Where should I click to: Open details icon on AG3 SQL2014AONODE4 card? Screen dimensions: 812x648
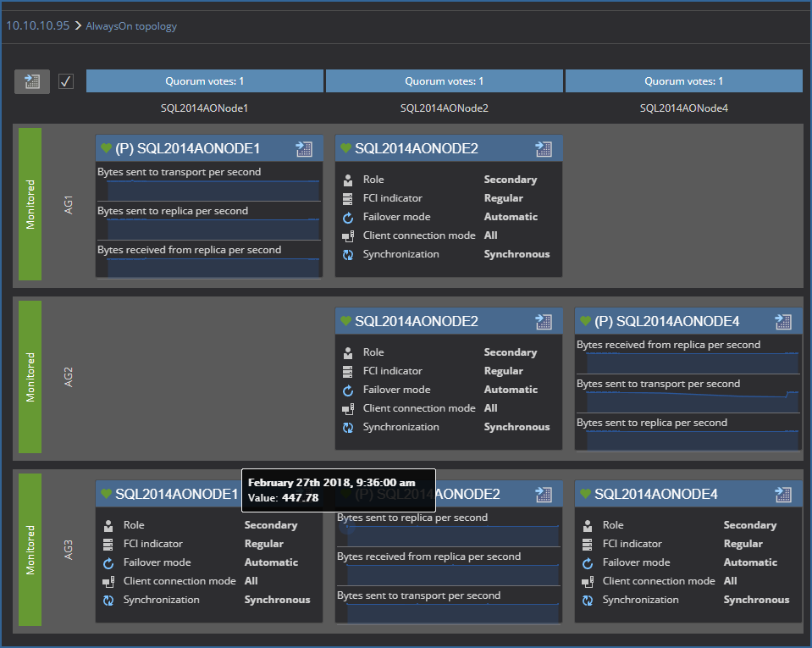783,495
